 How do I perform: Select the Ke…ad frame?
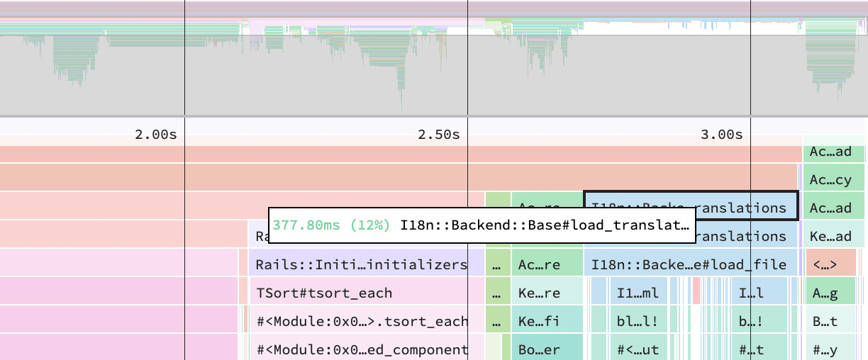coord(834,235)
